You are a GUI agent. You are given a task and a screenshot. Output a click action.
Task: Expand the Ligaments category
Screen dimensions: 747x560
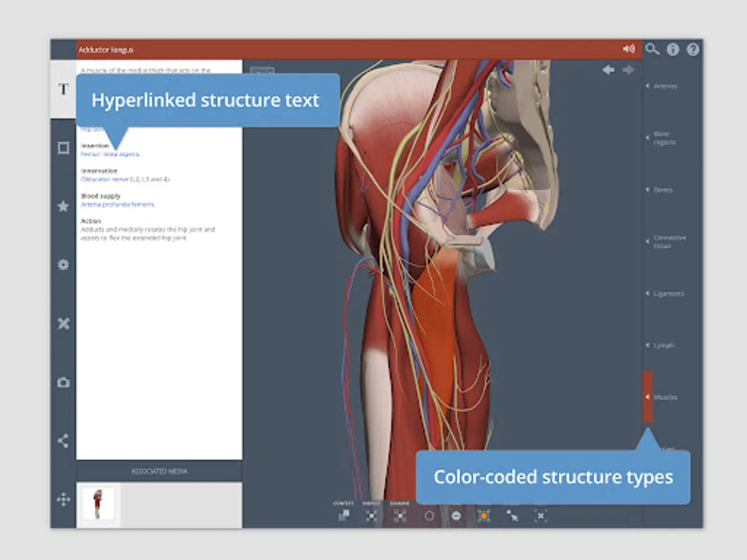(x=667, y=294)
